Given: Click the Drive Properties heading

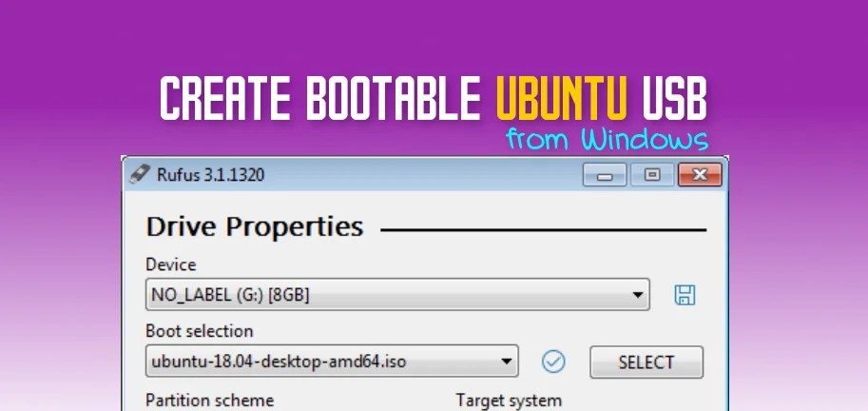Looking at the screenshot, I should 255,227.
